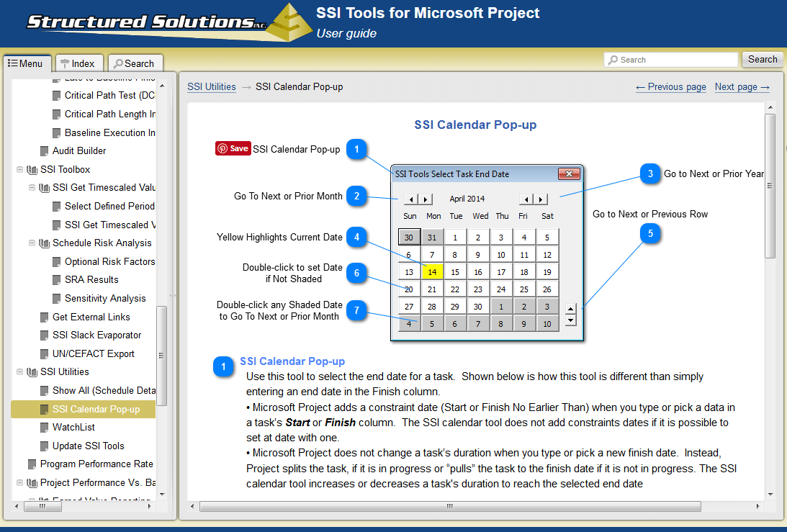
Task: Go to the Next page link
Action: (742, 87)
